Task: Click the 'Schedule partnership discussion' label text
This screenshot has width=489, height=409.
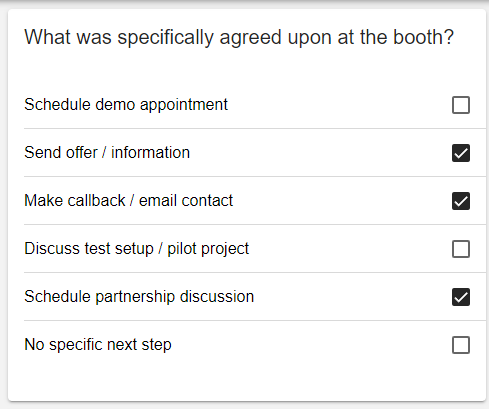Action: 139,297
